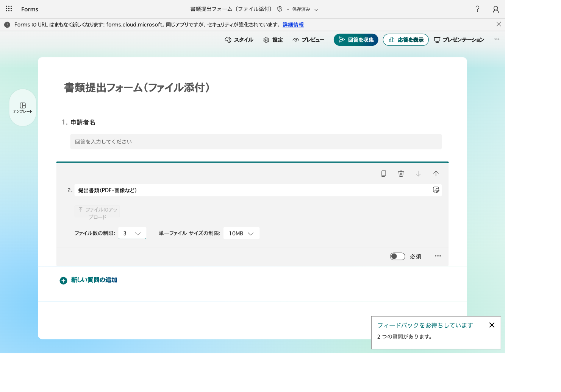
Task: Open the フィードバックをお待ちしています feedback link
Action: 425,325
